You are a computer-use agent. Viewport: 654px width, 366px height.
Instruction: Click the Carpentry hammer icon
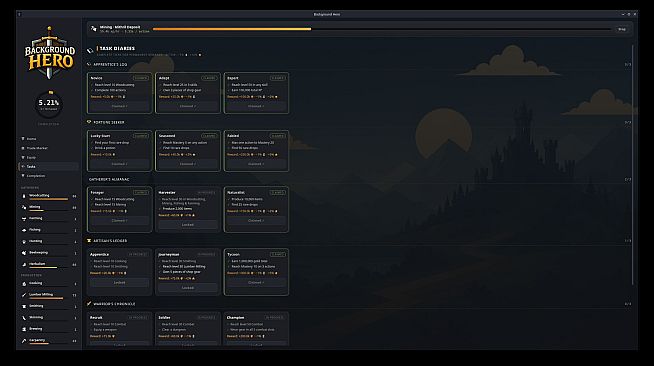point(24,341)
